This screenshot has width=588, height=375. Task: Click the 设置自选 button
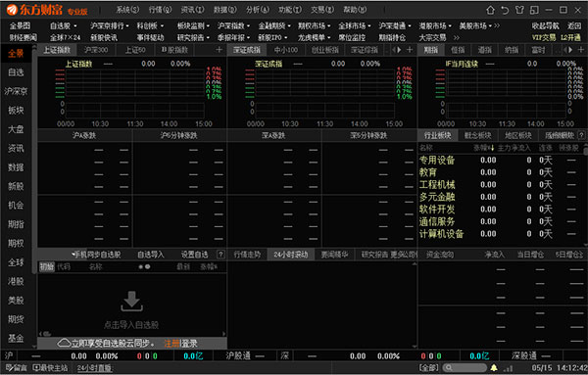(x=195, y=255)
